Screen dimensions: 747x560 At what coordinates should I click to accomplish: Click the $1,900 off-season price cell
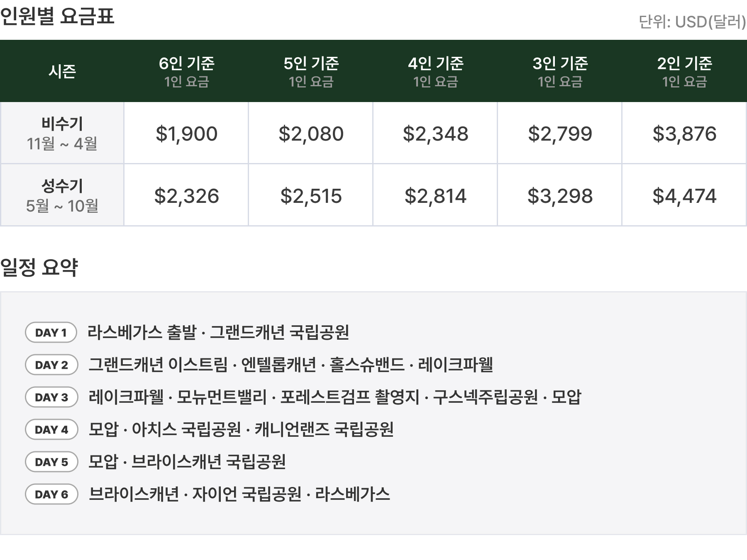[186, 133]
